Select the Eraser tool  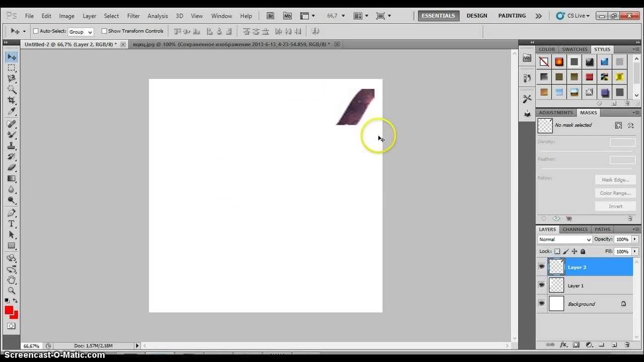tap(12, 168)
